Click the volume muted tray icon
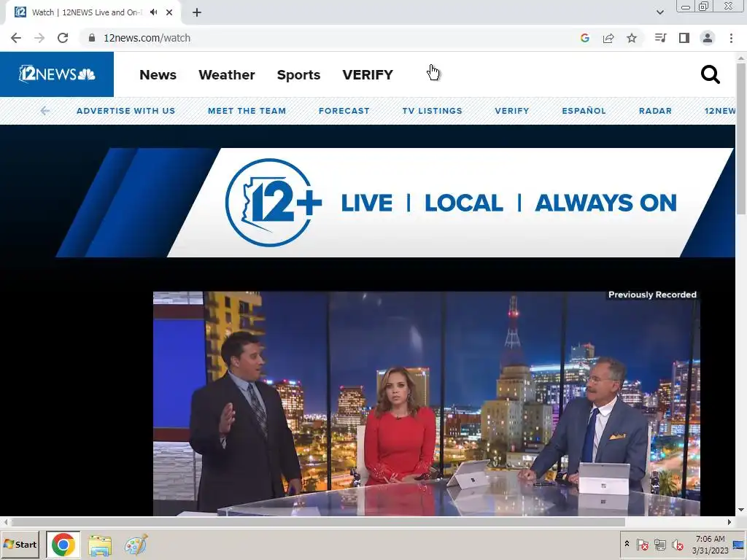Viewport: 747px width, 560px height. tap(677, 544)
